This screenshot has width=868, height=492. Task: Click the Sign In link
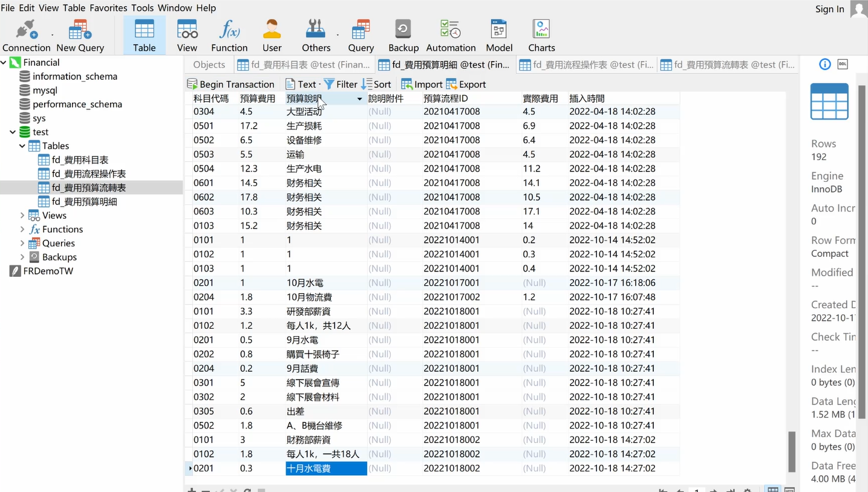tap(829, 9)
